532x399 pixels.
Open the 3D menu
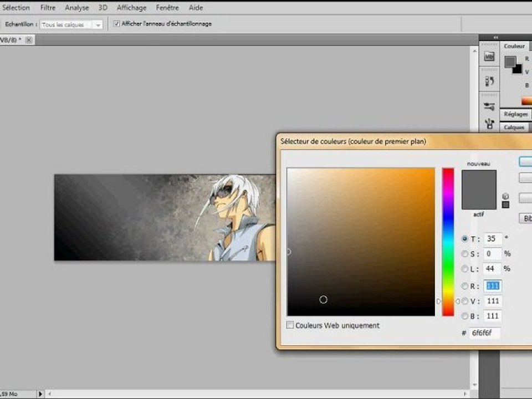coord(103,7)
